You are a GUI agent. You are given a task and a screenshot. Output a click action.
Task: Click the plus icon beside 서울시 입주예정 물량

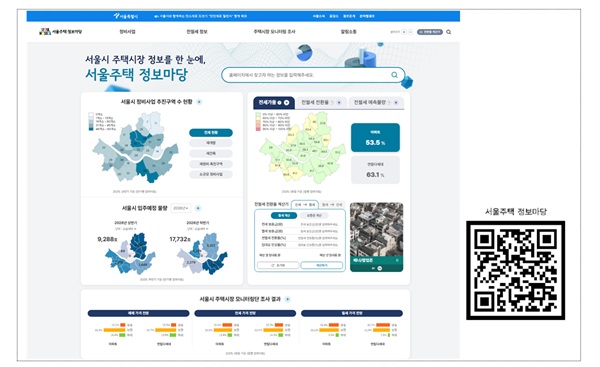click(198, 208)
